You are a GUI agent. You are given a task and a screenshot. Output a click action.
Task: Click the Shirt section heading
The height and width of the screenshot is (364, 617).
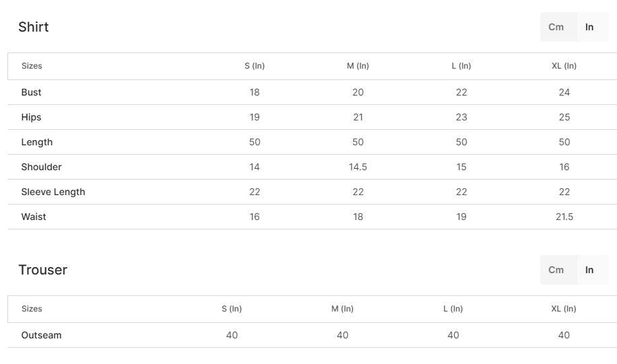[34, 27]
